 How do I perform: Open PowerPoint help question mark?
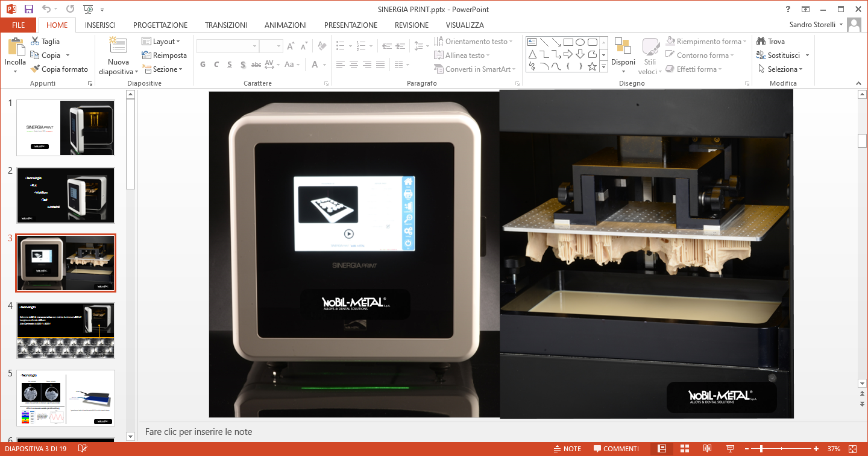(788, 9)
